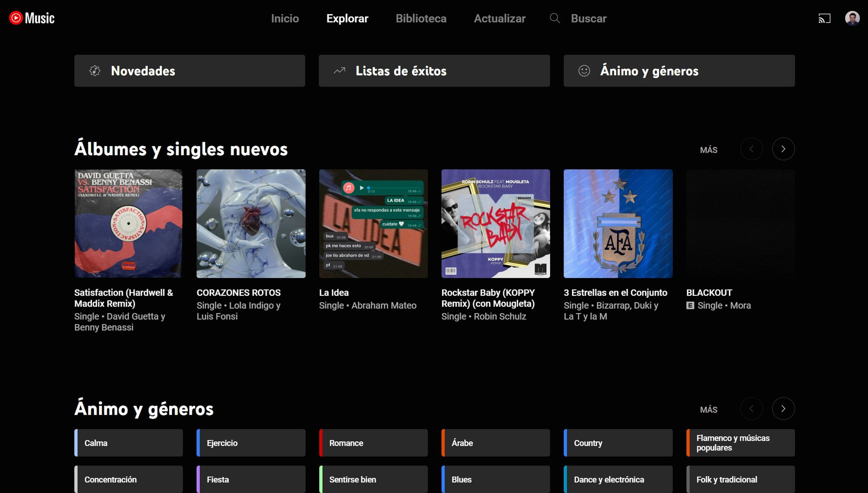Click the CORAZONES ROTOS title link
The width and height of the screenshot is (868, 493).
pos(238,293)
